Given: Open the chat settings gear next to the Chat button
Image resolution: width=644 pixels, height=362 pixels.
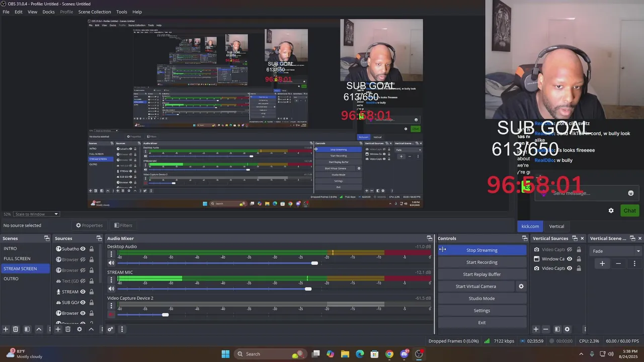Looking at the screenshot, I should click(x=611, y=211).
